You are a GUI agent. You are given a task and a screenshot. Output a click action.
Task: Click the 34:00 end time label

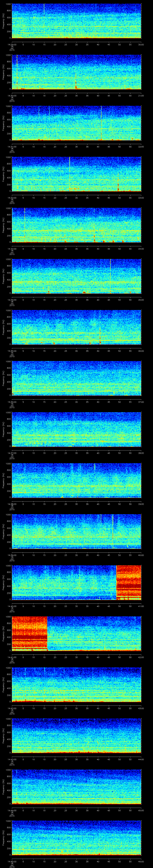[x=141, y=249]
